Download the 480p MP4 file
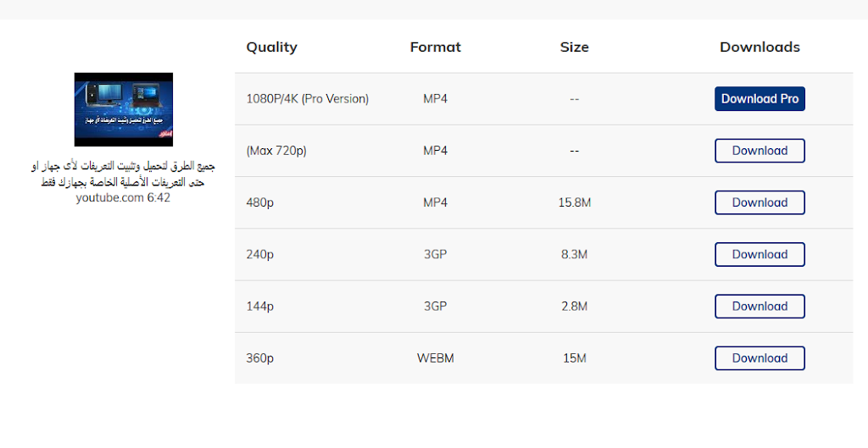The height and width of the screenshot is (448, 868). [759, 202]
